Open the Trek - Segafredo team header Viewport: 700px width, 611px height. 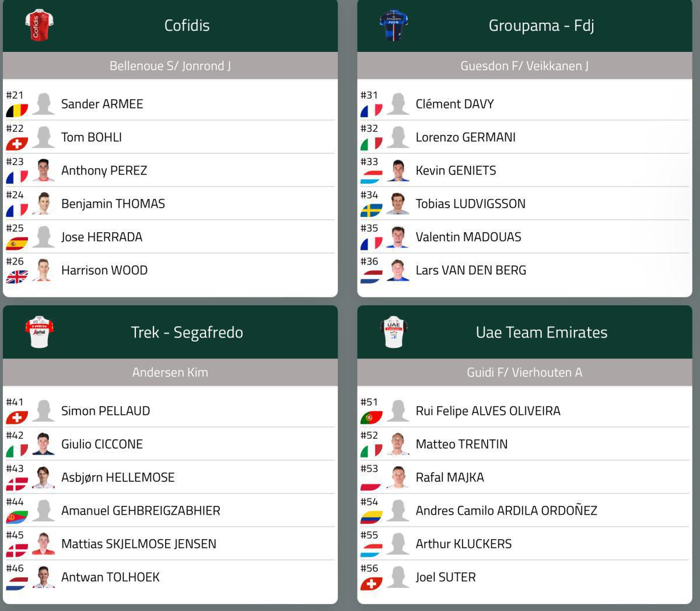pyautogui.click(x=187, y=332)
